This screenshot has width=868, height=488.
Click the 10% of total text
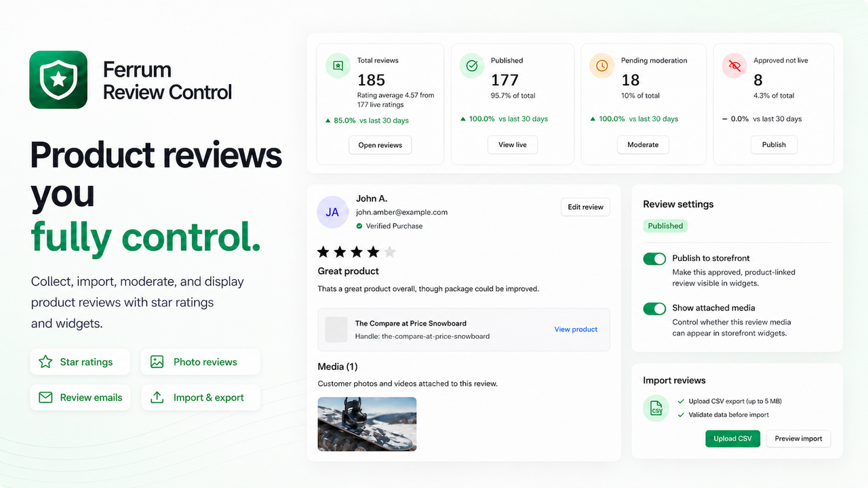coord(640,96)
